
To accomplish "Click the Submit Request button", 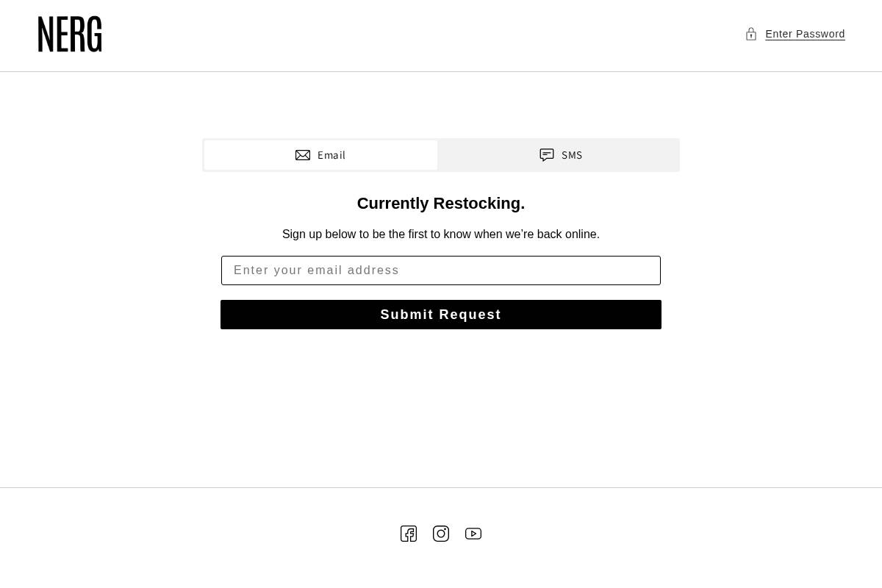I will [441, 315].
